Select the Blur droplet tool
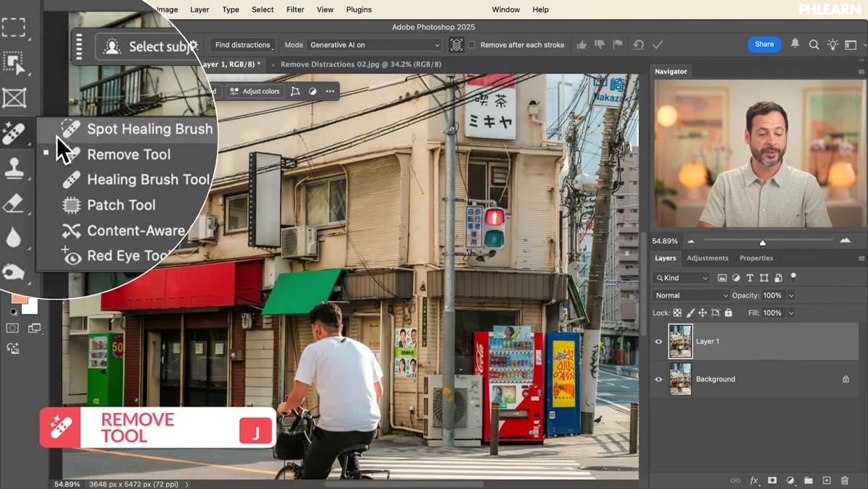 click(x=14, y=238)
